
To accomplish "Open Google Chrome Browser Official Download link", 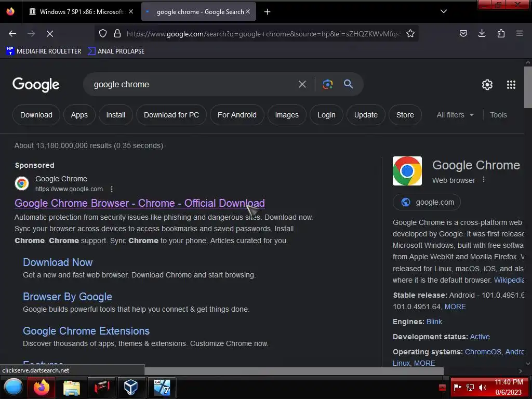I will (x=139, y=203).
